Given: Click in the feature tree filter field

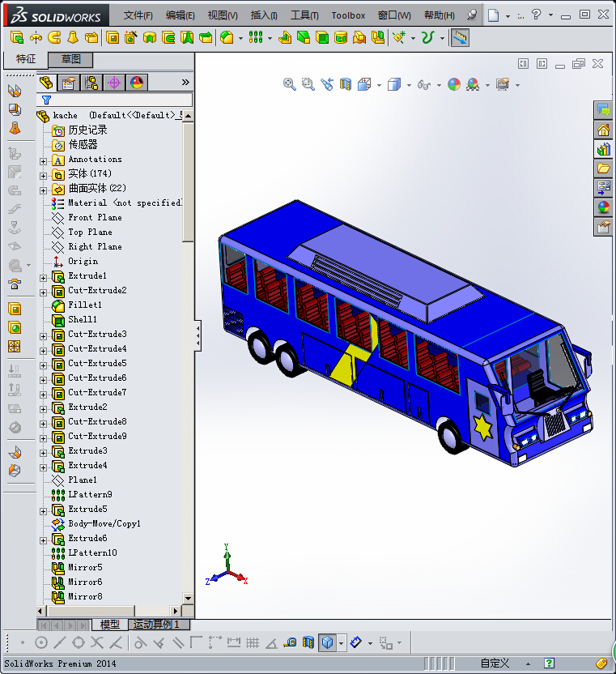Looking at the screenshot, I should click(x=115, y=100).
